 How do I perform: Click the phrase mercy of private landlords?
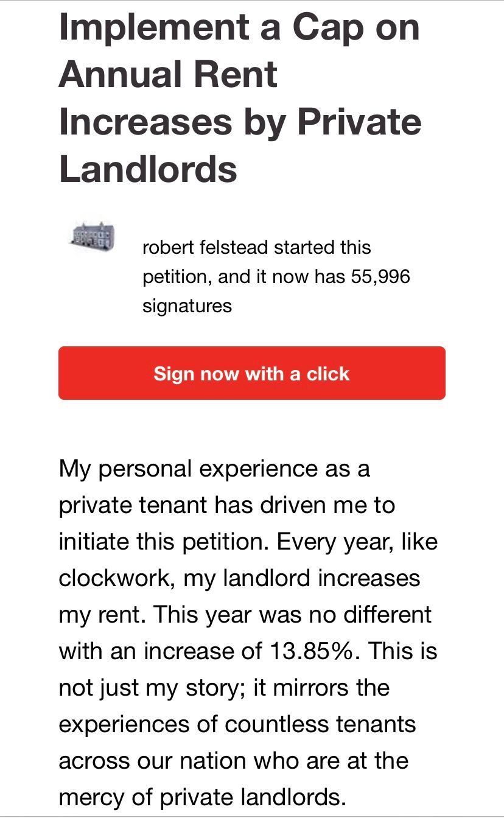coord(207,797)
